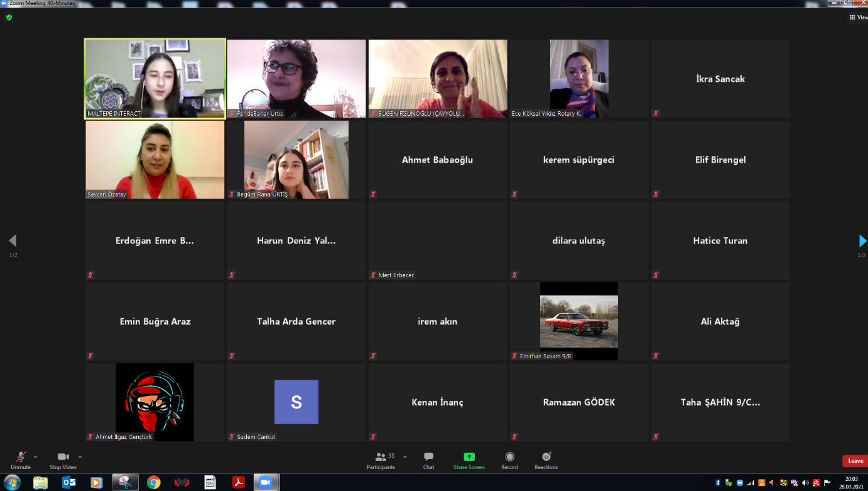Start recording the meeting
Viewport: 868px width, 491px height.
(x=509, y=460)
